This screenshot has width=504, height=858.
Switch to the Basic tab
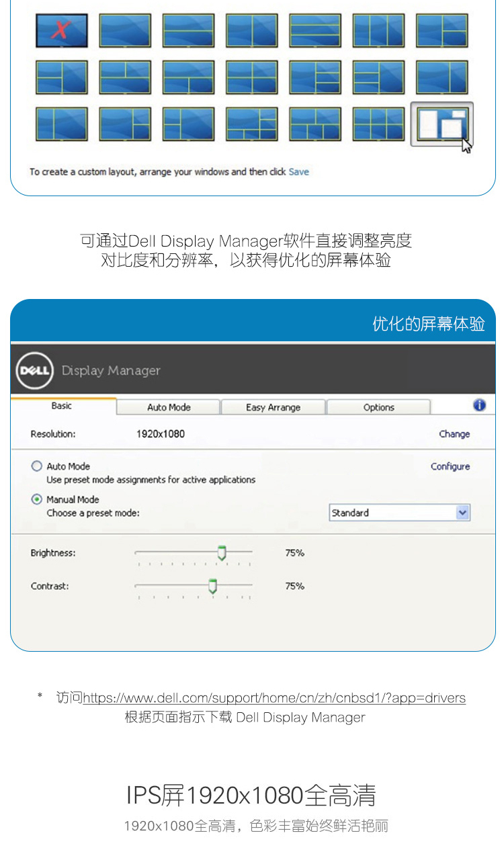62,406
